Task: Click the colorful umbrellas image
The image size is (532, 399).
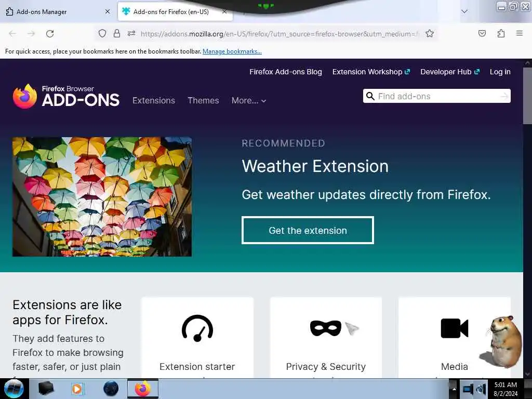Action: pyautogui.click(x=102, y=197)
